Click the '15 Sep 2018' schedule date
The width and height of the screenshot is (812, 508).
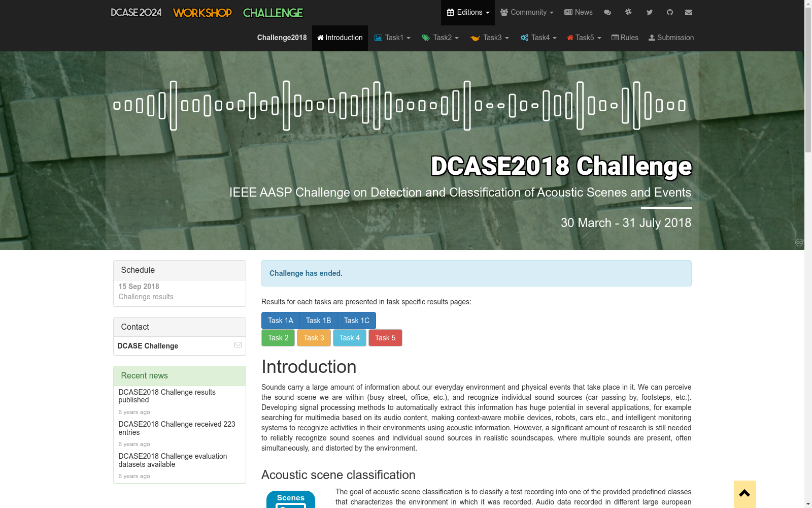coord(139,287)
